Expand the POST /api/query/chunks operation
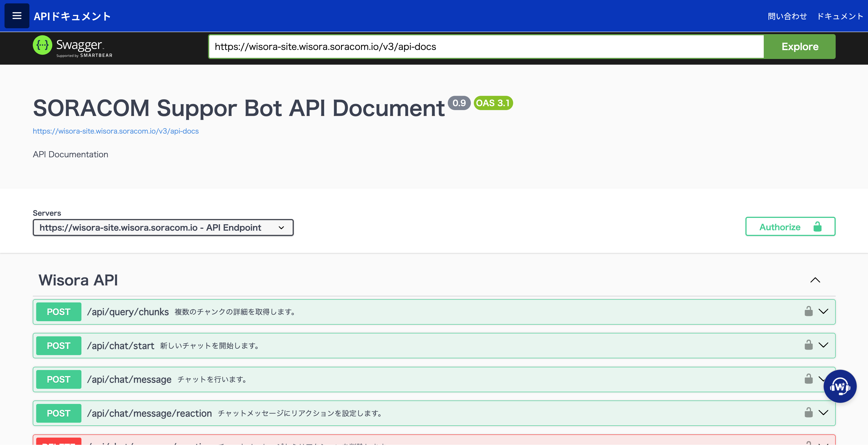This screenshot has width=868, height=448. (x=823, y=311)
